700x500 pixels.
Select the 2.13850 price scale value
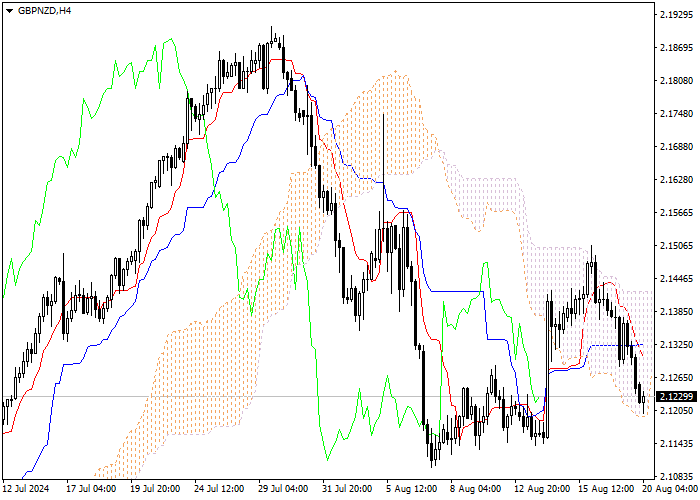pos(676,312)
